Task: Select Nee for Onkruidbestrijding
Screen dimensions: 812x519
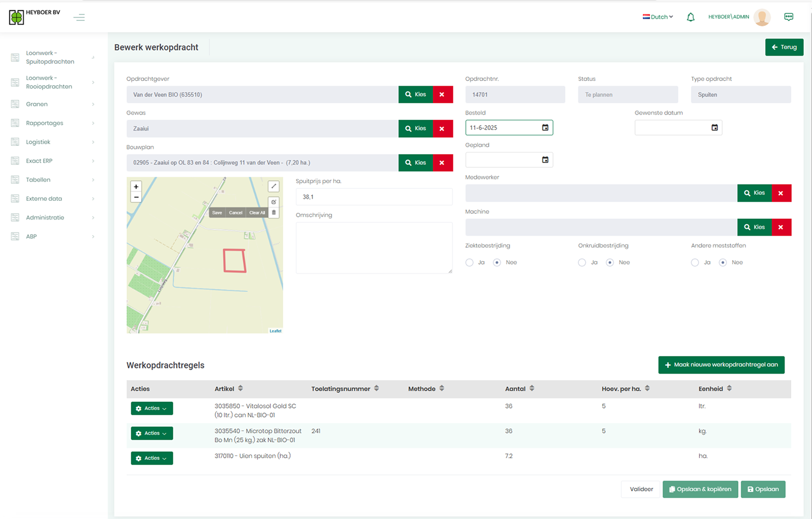Action: pyautogui.click(x=610, y=263)
